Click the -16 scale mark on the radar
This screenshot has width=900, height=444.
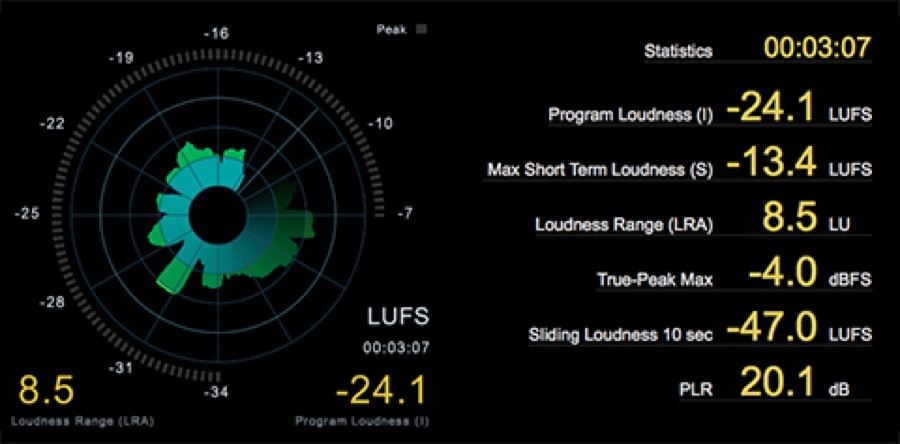pyautogui.click(x=216, y=34)
